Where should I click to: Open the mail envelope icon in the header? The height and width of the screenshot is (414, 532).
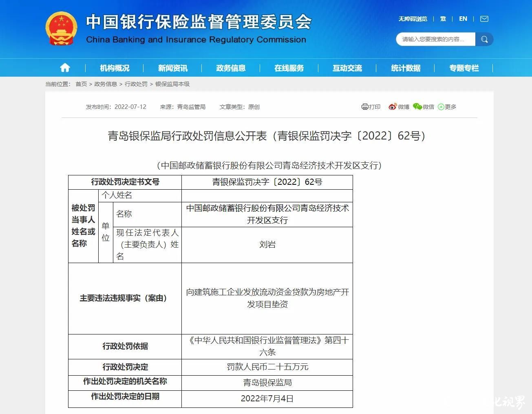pyautogui.click(x=484, y=19)
